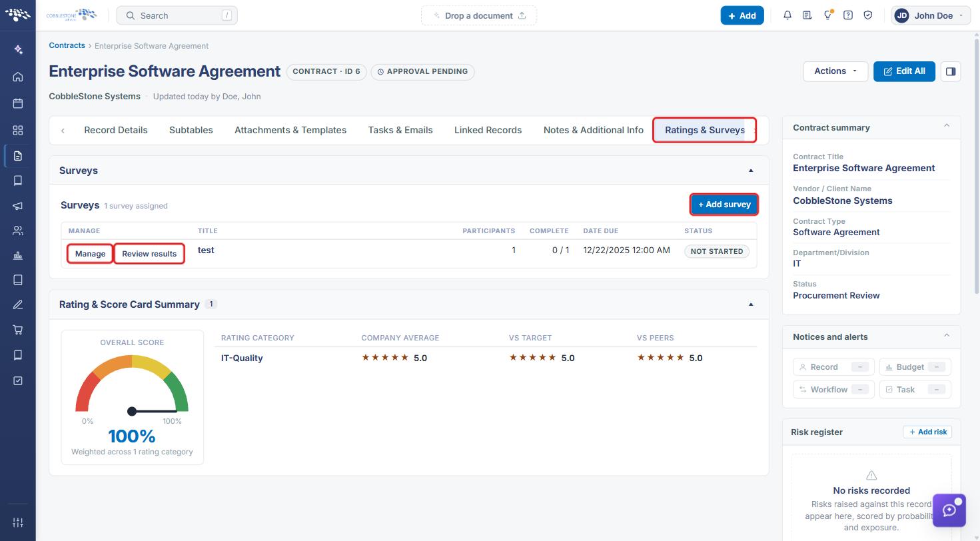Image resolution: width=980 pixels, height=541 pixels.
Task: Switch to the Record Details tab
Action: [116, 130]
